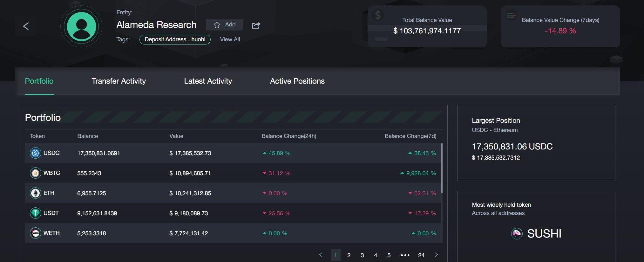The height and width of the screenshot is (262, 644).
Task: Click the -14.89 % balance change value
Action: pyautogui.click(x=560, y=31)
